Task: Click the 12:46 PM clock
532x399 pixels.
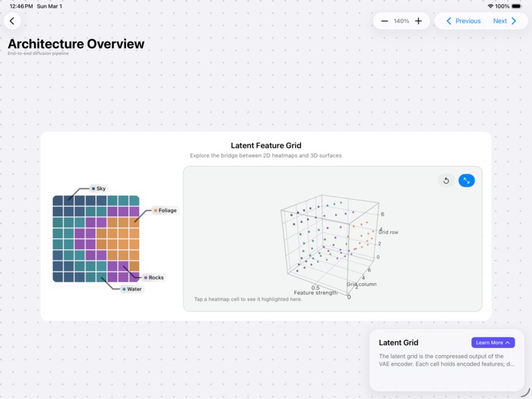Action: (21, 6)
